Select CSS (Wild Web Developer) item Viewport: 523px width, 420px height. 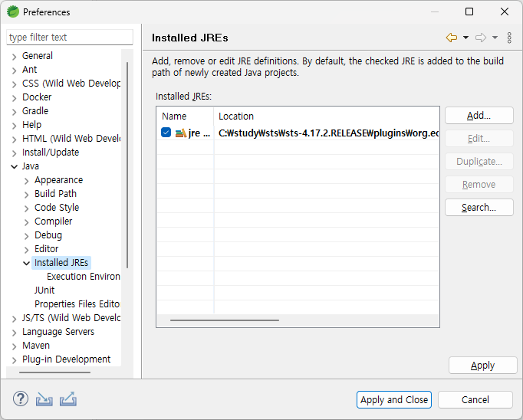(71, 84)
